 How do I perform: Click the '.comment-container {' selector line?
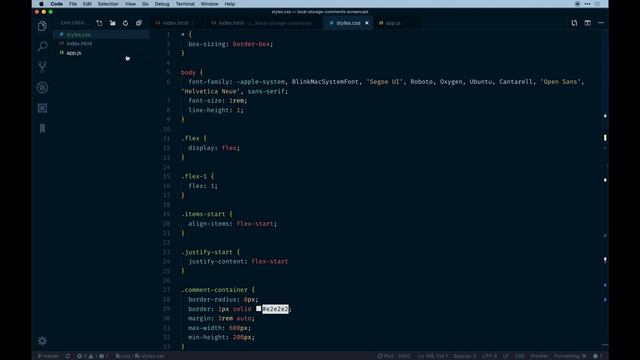(x=218, y=290)
